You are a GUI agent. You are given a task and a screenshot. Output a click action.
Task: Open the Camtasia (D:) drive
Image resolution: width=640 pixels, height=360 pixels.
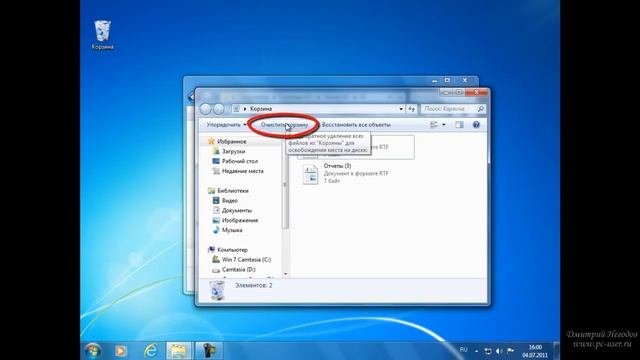click(238, 269)
